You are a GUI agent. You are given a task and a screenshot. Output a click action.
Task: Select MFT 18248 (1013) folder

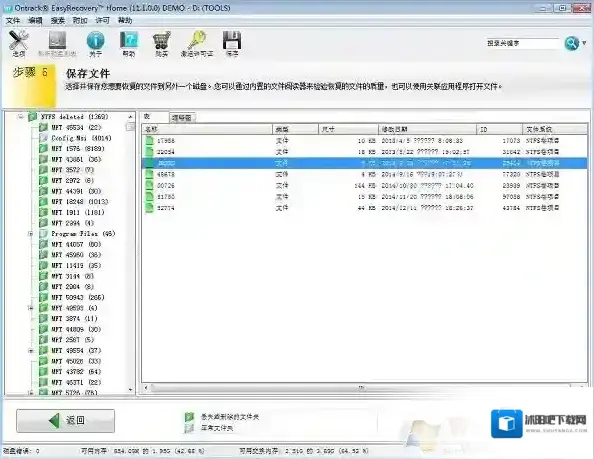pyautogui.click(x=80, y=201)
